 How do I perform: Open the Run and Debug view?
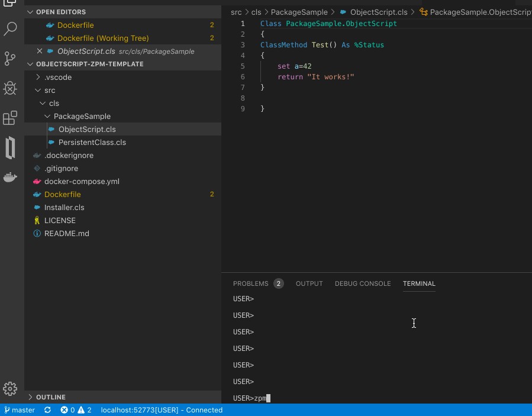pyautogui.click(x=10, y=88)
